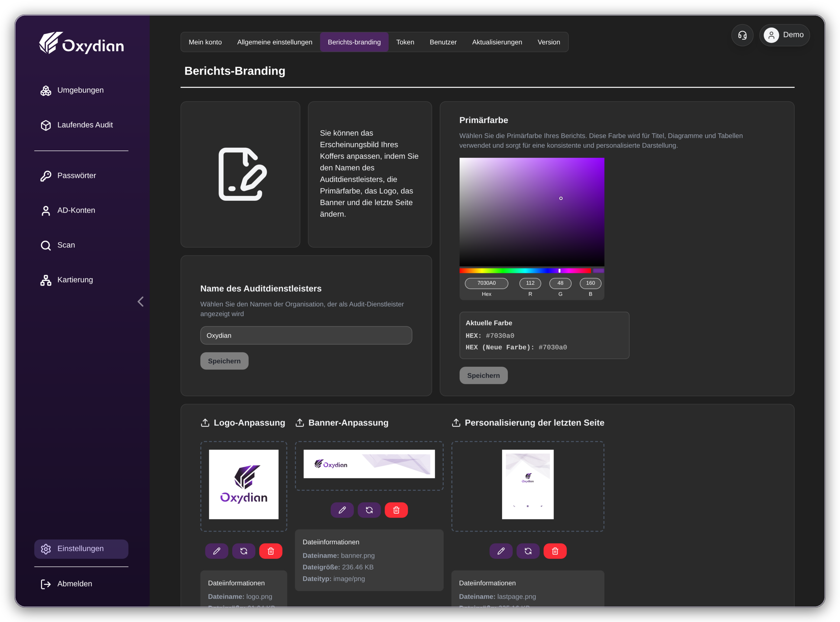
Task: Switch to the Token tab
Action: click(405, 42)
